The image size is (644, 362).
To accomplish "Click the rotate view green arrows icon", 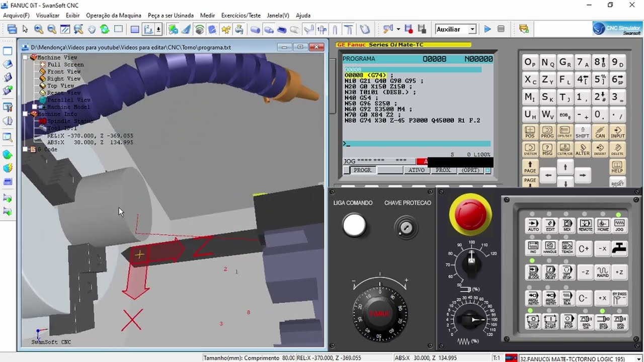I will [x=105, y=30].
